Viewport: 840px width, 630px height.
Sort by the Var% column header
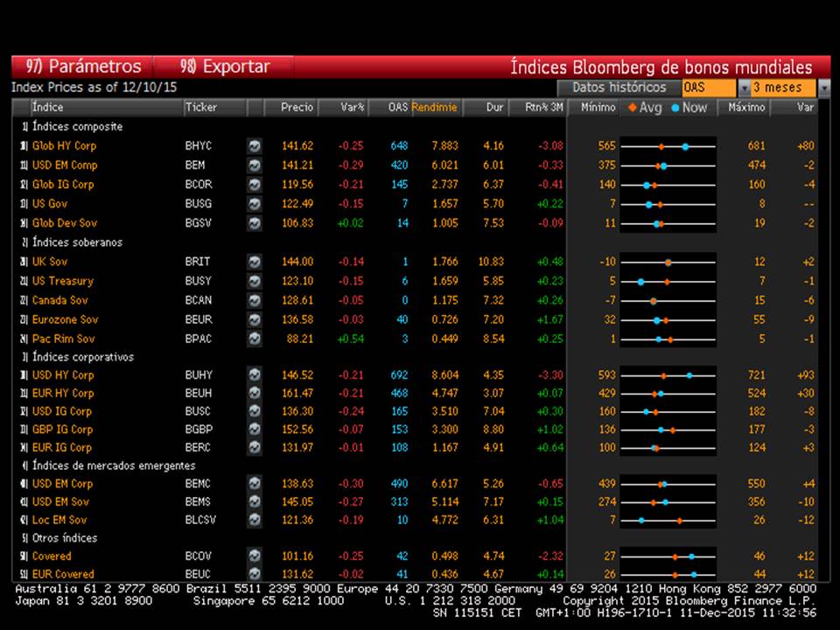tap(343, 107)
